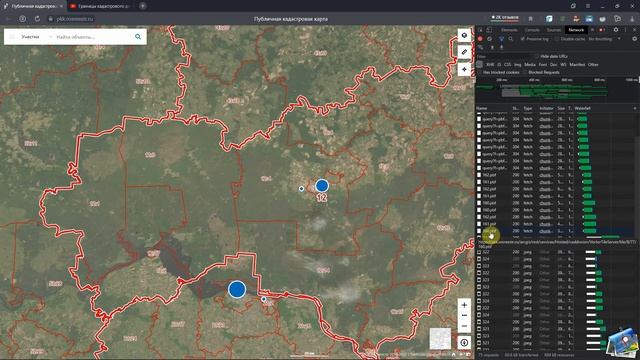Filter requests by XHR type
The width and height of the screenshot is (640, 360).
point(490,64)
